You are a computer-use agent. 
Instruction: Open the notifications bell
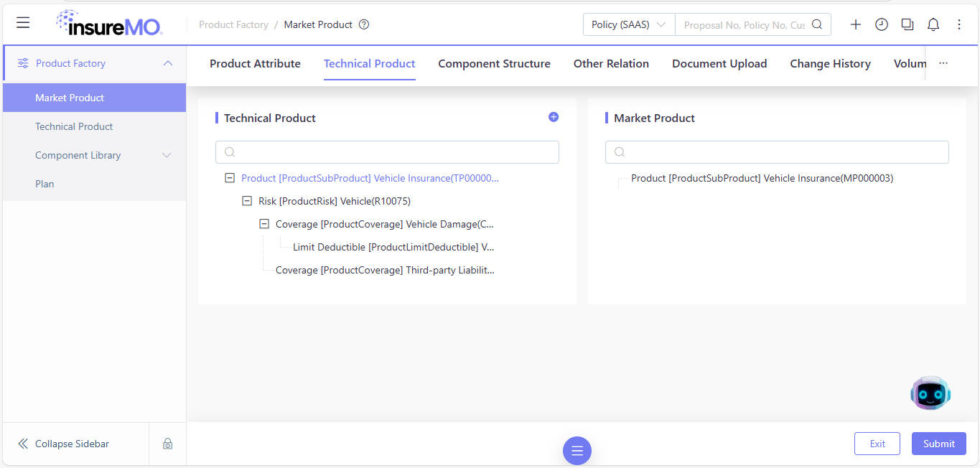click(x=933, y=24)
